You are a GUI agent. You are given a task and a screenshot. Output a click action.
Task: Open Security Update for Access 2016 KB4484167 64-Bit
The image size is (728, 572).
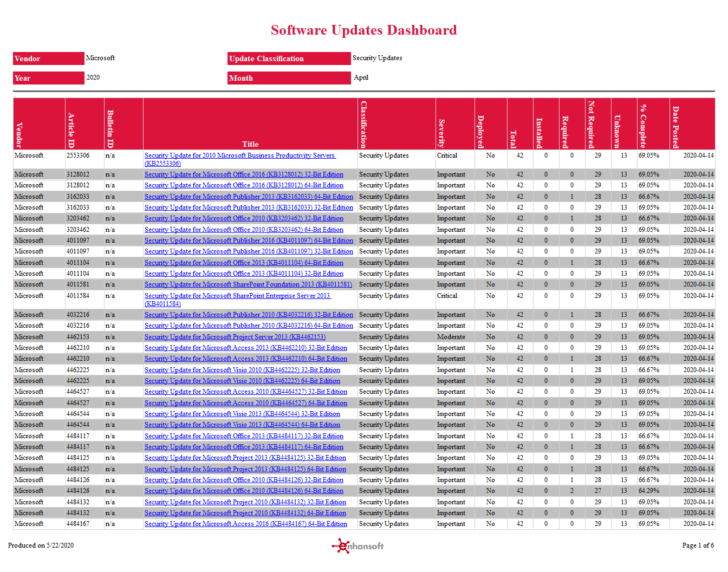click(245, 524)
